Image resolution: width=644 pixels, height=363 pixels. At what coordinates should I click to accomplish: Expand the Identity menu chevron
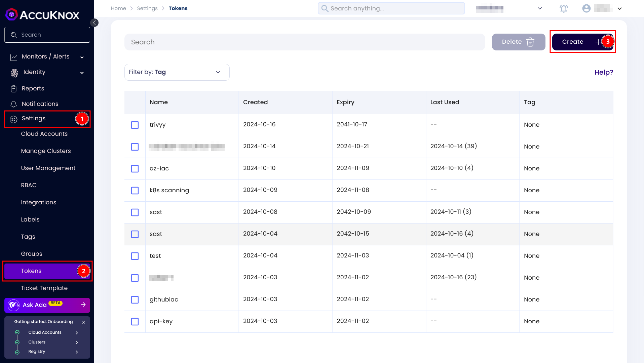point(82,73)
